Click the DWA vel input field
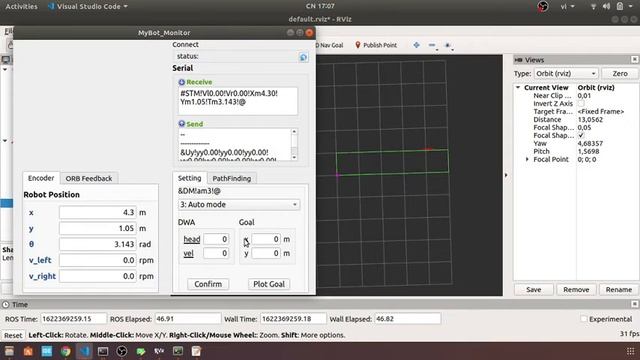Screen dimensions: 640x360 coord(216,253)
